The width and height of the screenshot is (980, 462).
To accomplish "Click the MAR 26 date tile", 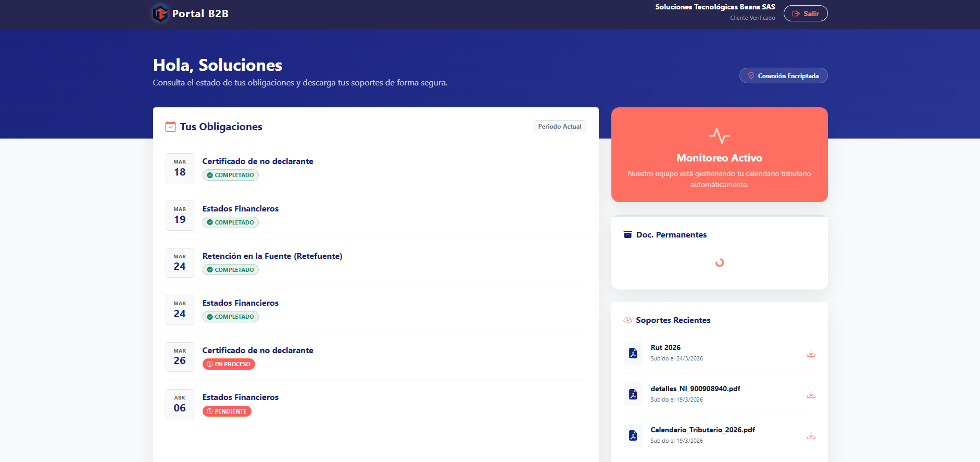I will tap(180, 357).
